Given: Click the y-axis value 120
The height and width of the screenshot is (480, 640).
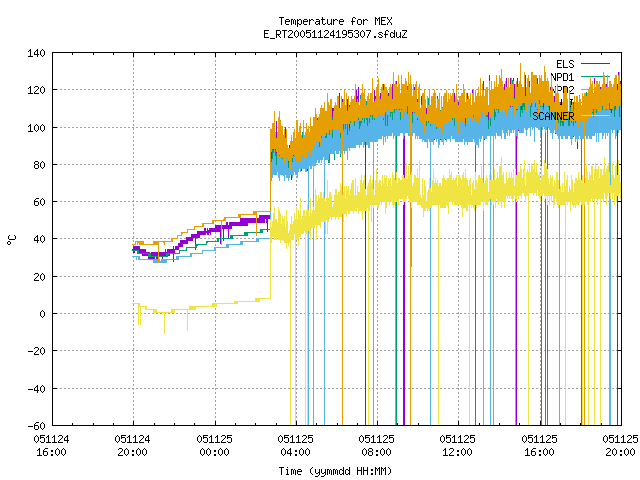Looking at the screenshot, I should click(36, 90).
